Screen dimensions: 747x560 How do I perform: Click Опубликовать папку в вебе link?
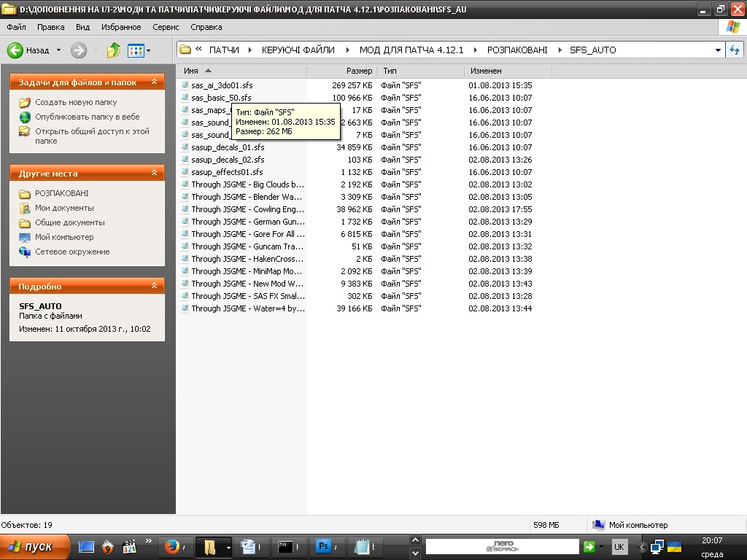coord(88,117)
